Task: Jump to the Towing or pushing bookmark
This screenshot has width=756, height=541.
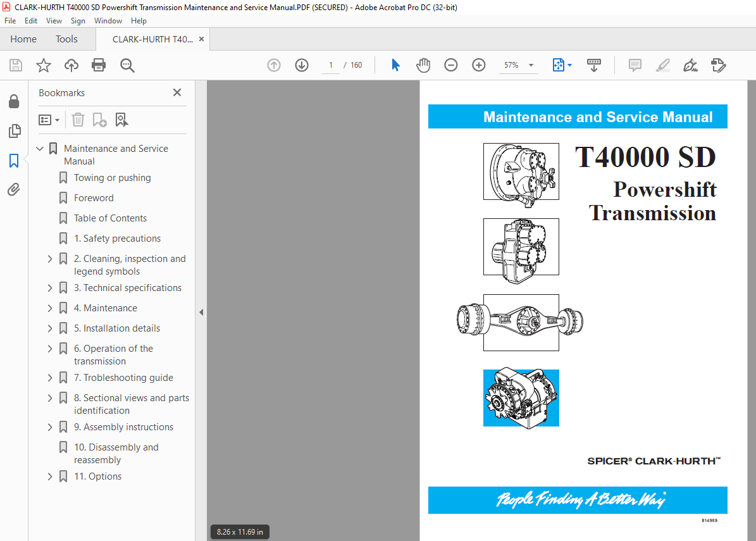Action: (x=113, y=178)
